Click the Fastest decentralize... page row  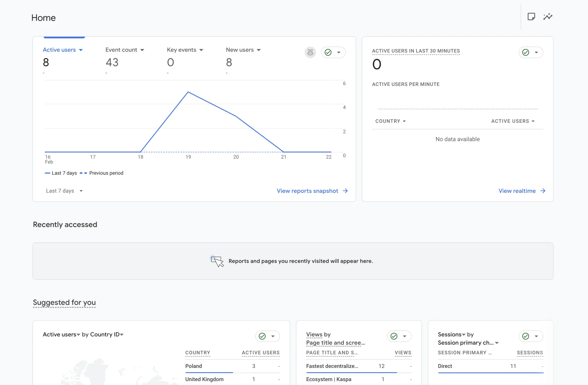(359, 366)
